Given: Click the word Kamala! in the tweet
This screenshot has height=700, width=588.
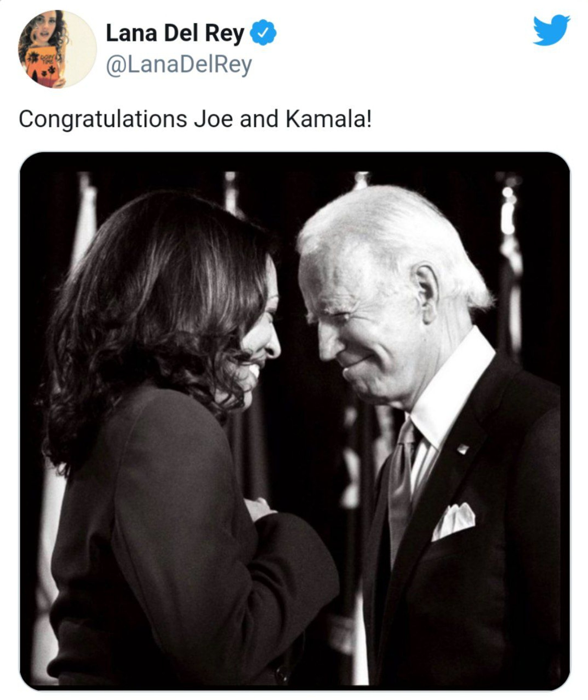Looking at the screenshot, I should (328, 119).
